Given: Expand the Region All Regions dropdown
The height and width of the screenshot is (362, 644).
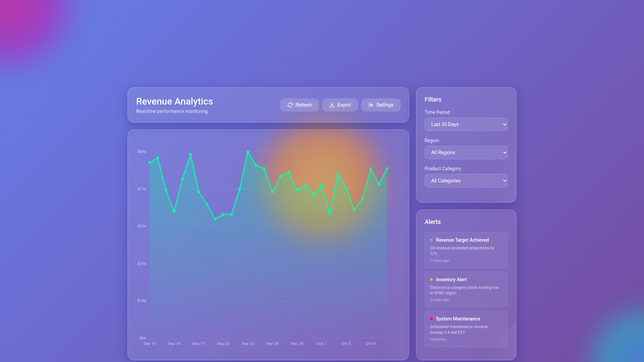Looking at the screenshot, I should (466, 153).
